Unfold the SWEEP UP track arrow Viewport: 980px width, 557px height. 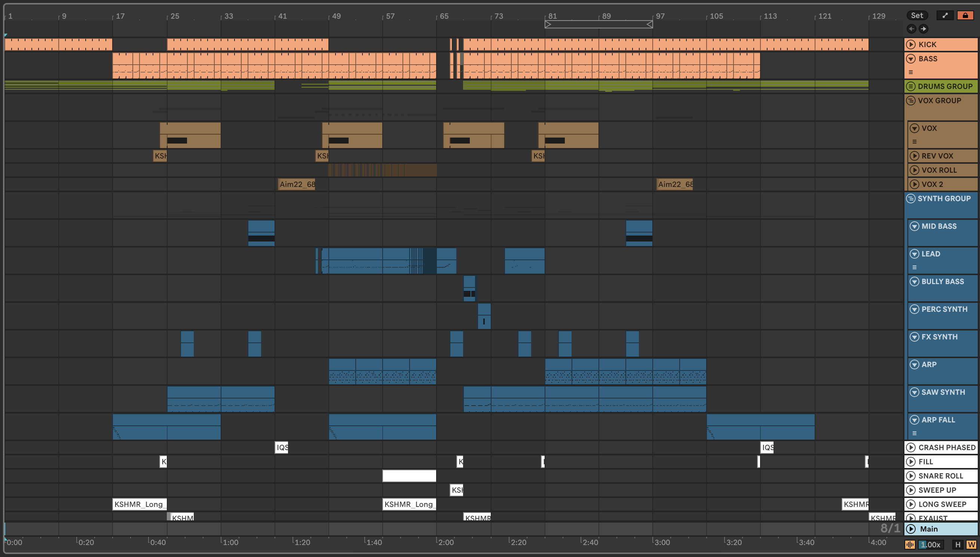tap(911, 490)
